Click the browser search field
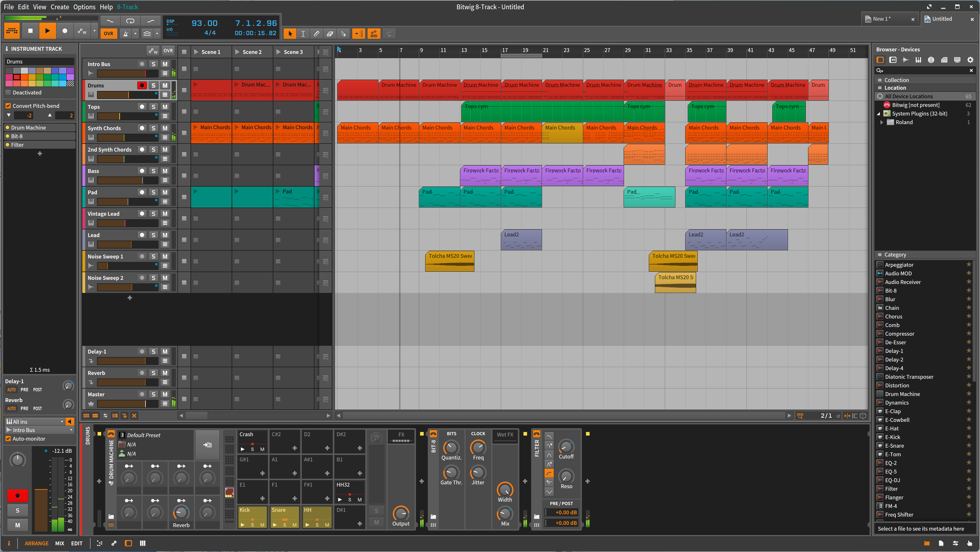Image resolution: width=980 pixels, height=552 pixels. click(x=924, y=71)
